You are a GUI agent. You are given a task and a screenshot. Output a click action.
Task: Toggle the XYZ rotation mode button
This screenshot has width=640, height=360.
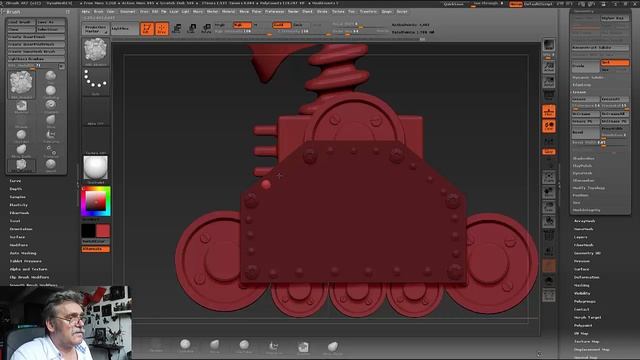click(549, 152)
